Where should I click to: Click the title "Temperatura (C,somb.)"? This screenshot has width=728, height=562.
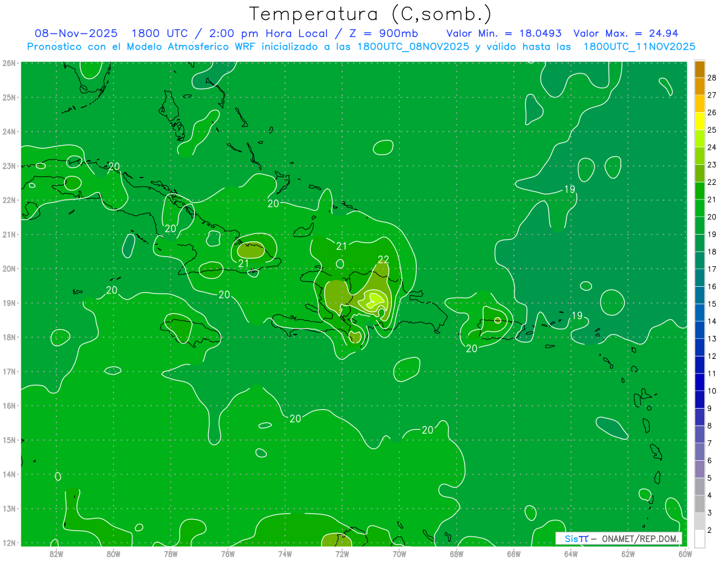[x=371, y=14]
